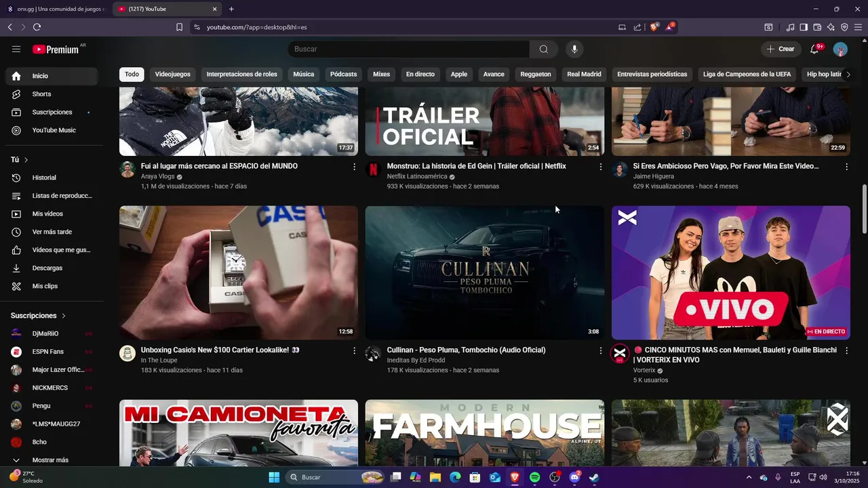Toggle the browser sidebar panel icon
This screenshot has height=488, width=868.
[804, 27]
